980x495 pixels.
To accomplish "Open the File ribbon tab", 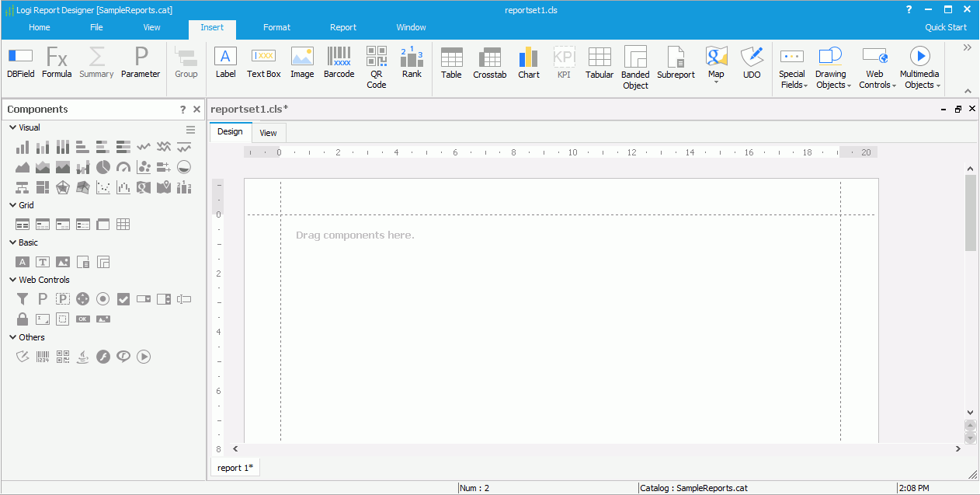I will 96,27.
